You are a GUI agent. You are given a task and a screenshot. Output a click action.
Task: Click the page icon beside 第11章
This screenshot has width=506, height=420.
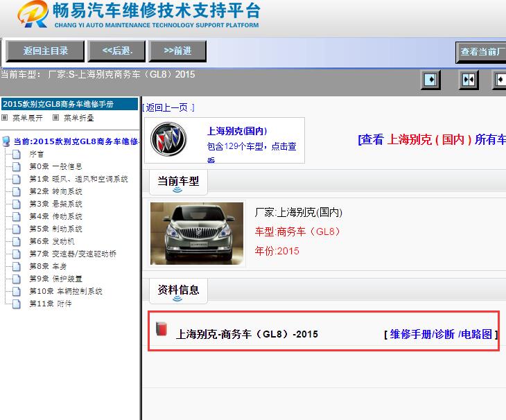(17, 304)
